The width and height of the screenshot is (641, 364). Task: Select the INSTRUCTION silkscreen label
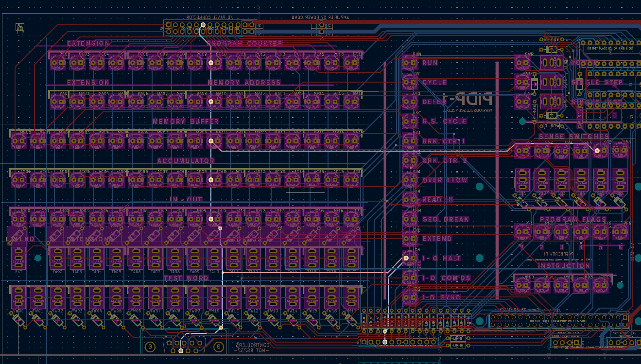click(564, 266)
